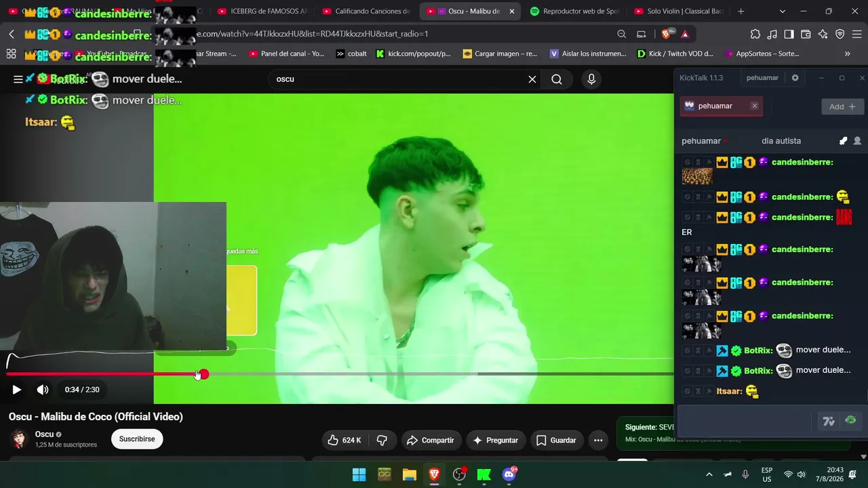Dislike the Malibu de Coco video
Viewport: 868px width, 488px height.
pyautogui.click(x=382, y=441)
